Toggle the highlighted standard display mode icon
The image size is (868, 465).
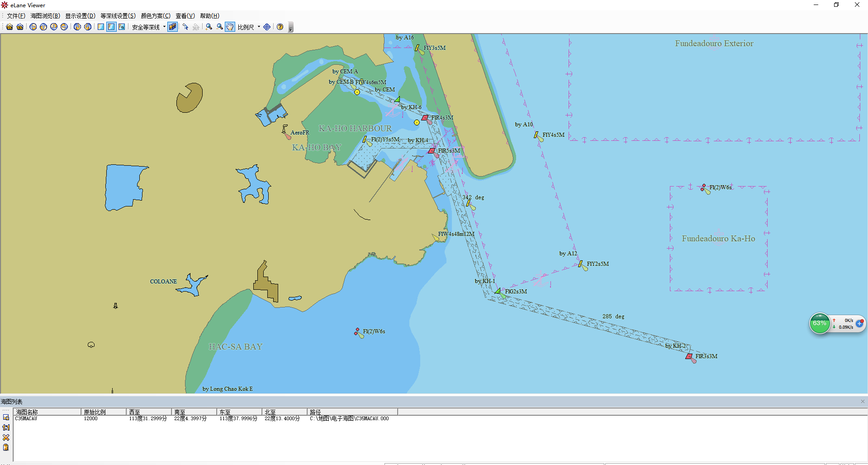(x=111, y=27)
